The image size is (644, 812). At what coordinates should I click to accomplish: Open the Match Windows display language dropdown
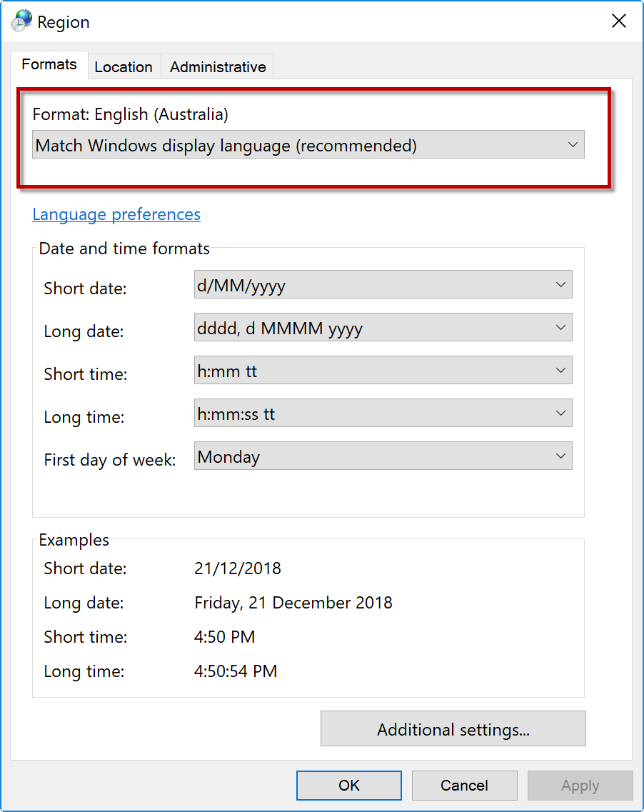(308, 145)
